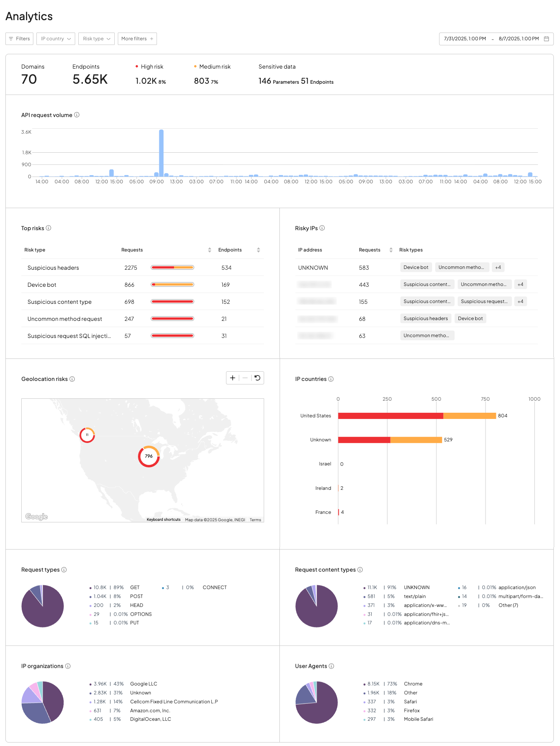Image resolution: width=560 pixels, height=746 pixels.
Task: Open the IP country filter dropdown
Action: click(56, 39)
